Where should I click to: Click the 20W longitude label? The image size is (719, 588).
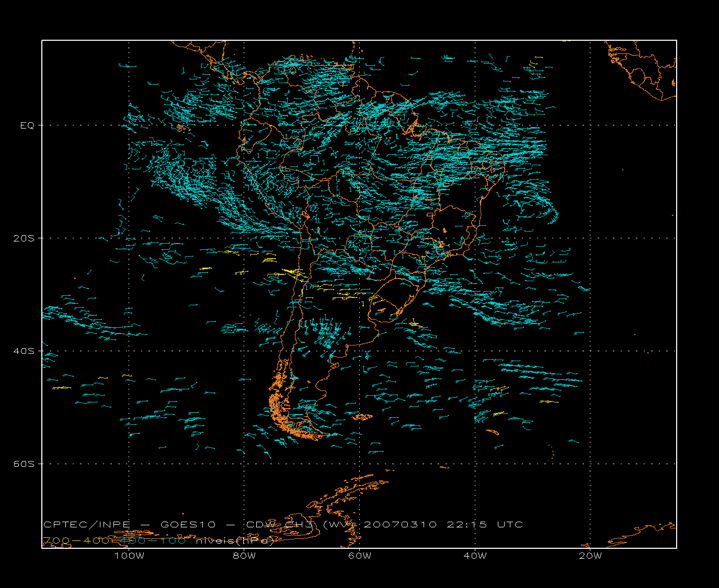tap(590, 556)
